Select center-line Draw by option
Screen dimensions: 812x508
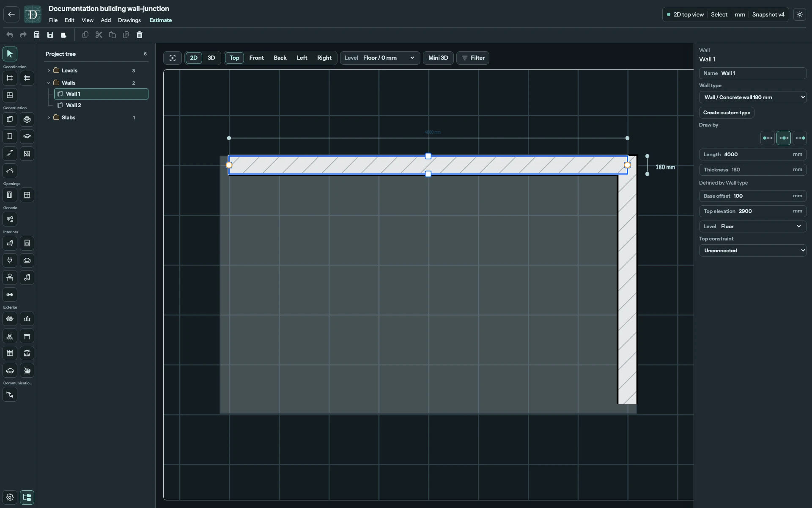pos(784,138)
